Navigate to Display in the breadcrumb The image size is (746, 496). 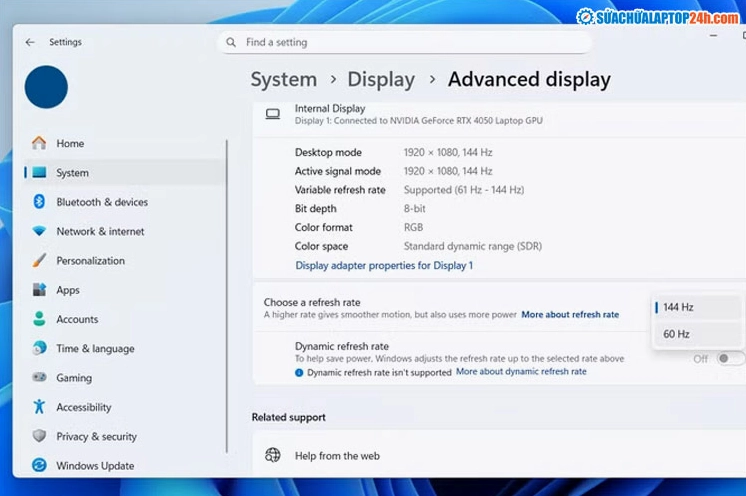point(380,80)
